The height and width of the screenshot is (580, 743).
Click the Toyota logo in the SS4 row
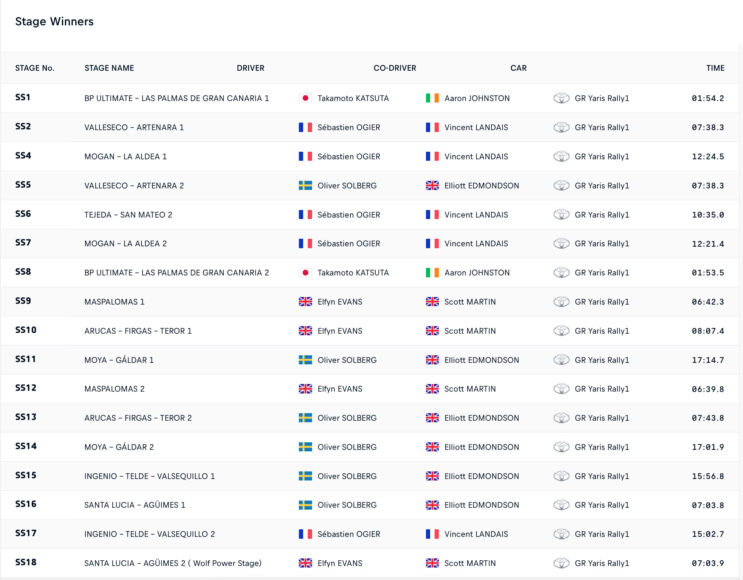pos(561,156)
